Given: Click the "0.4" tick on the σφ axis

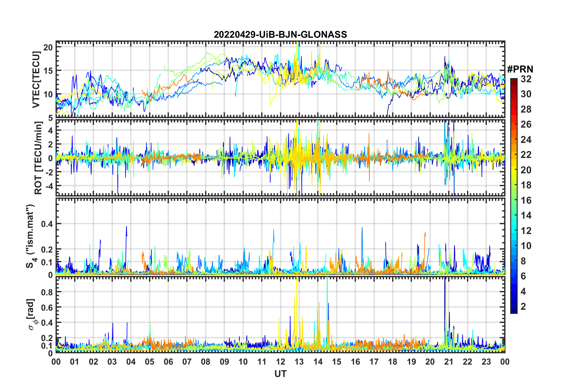Looking at the screenshot, I should [47, 323].
